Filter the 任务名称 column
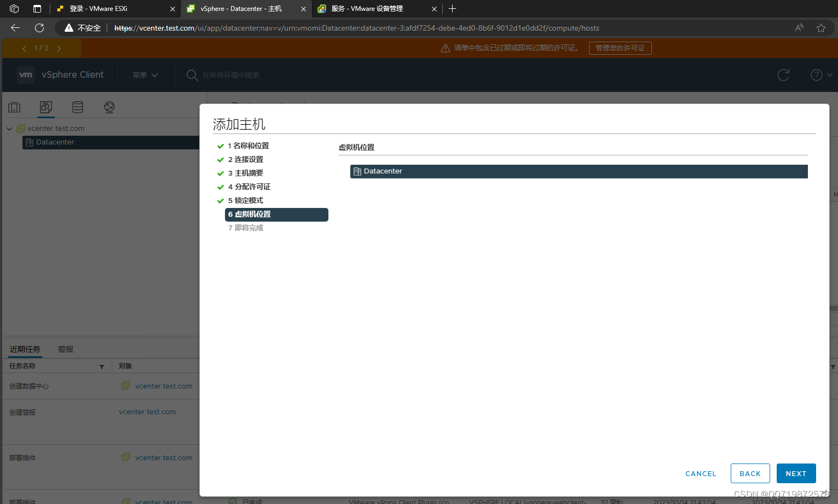Viewport: 838px width, 504px height. click(x=102, y=367)
